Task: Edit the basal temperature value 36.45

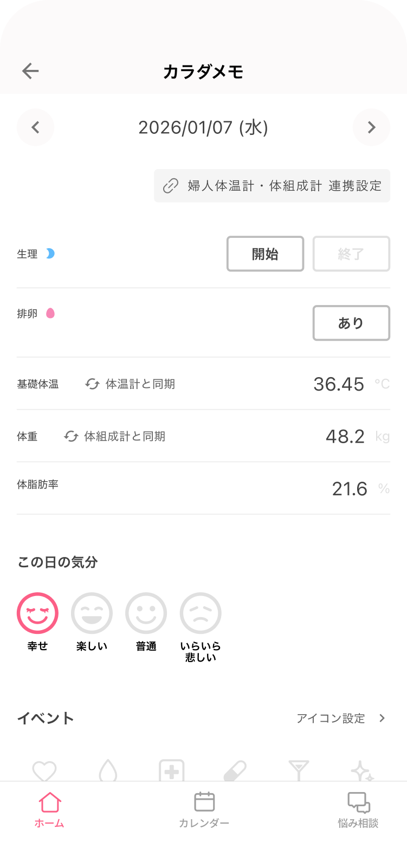Action: pos(339,384)
